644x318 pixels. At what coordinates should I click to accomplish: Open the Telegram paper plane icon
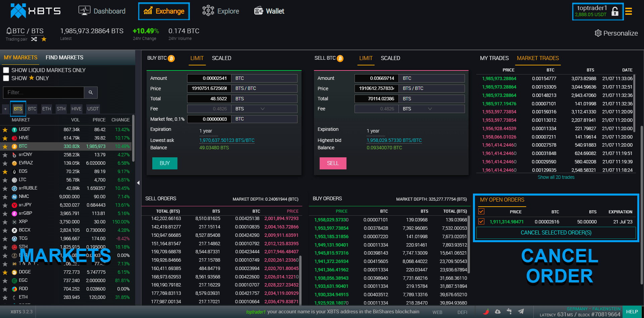pyautogui.click(x=521, y=312)
